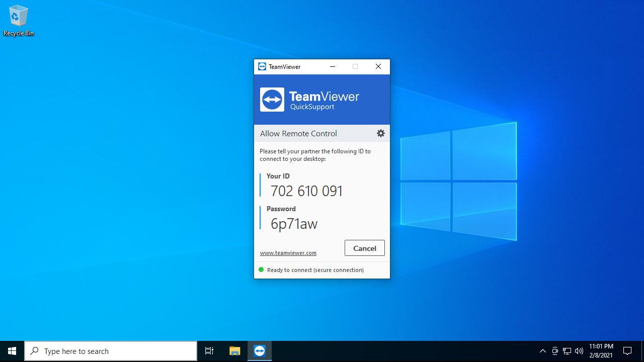Click the taskbar search box
644x362 pixels.
point(111,351)
